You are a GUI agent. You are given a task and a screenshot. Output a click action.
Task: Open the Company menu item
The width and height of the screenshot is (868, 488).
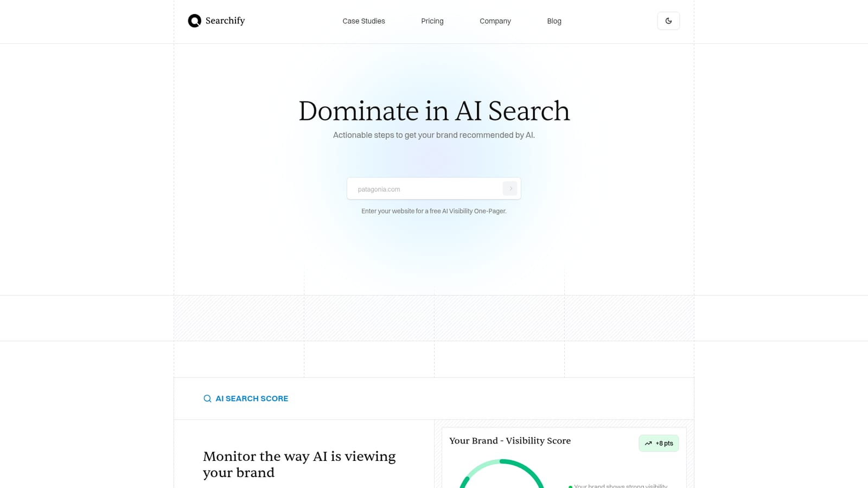pyautogui.click(x=495, y=21)
